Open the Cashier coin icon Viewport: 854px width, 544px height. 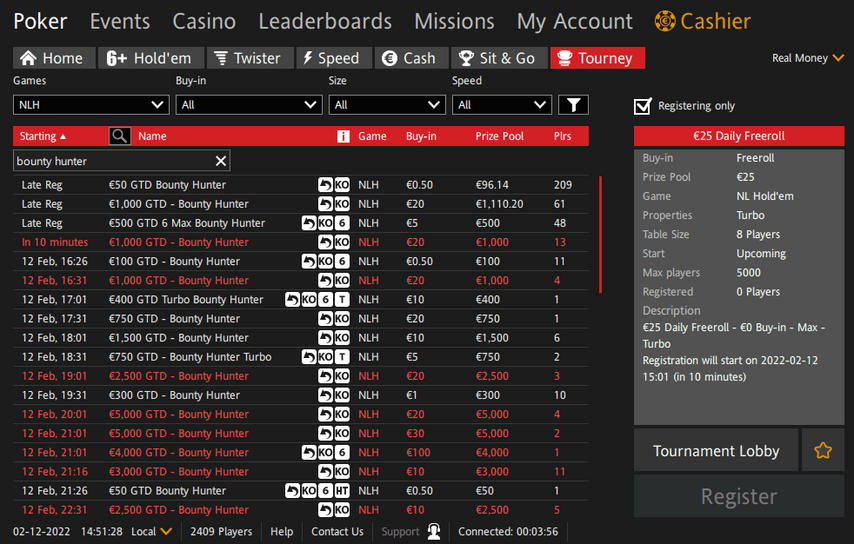click(x=665, y=21)
